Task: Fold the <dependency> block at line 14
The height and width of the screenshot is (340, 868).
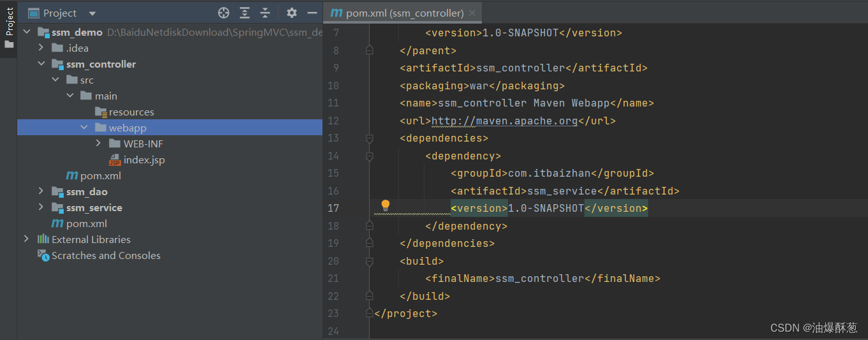Action: tap(369, 156)
